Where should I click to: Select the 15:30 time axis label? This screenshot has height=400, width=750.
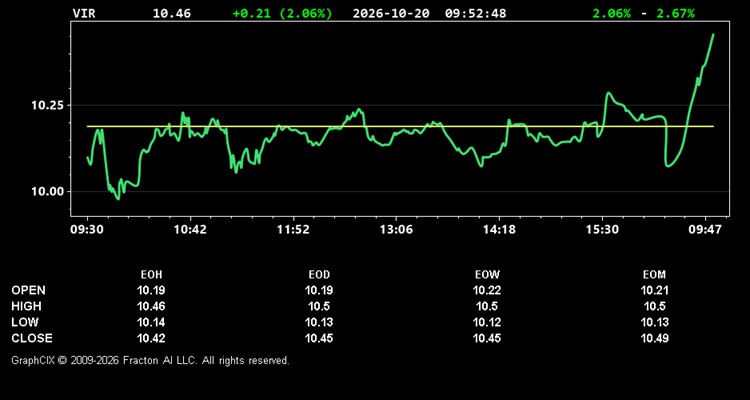[602, 230]
